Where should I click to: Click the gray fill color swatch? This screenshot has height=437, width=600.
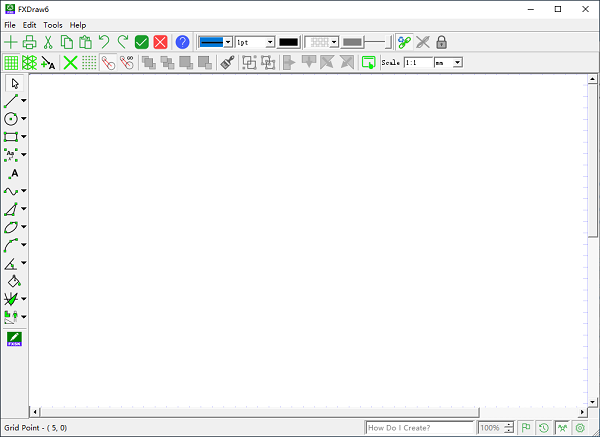[352, 42]
